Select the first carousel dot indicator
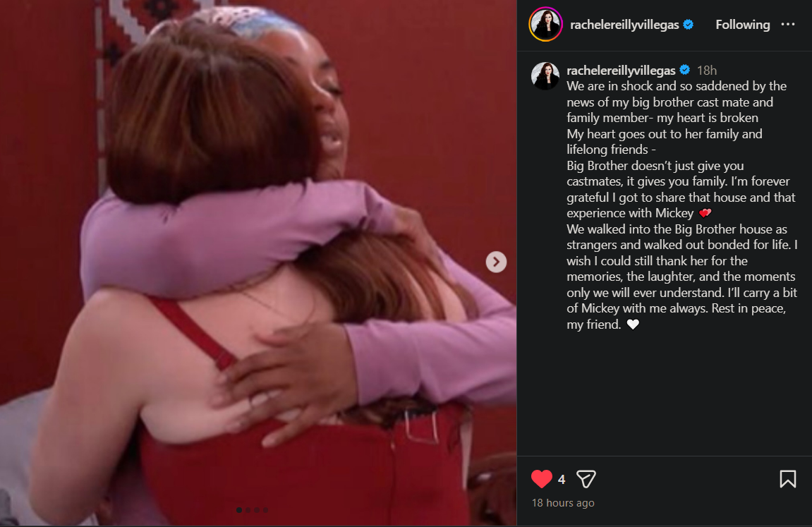 click(238, 510)
